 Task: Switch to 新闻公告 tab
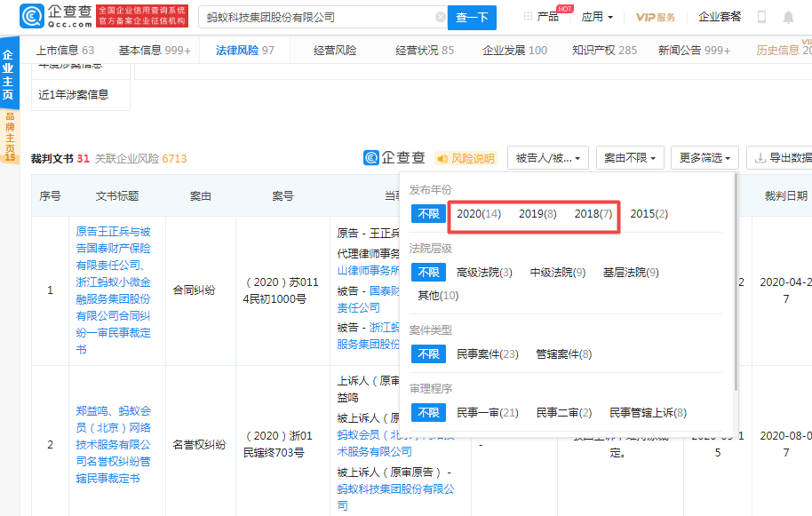[x=694, y=51]
